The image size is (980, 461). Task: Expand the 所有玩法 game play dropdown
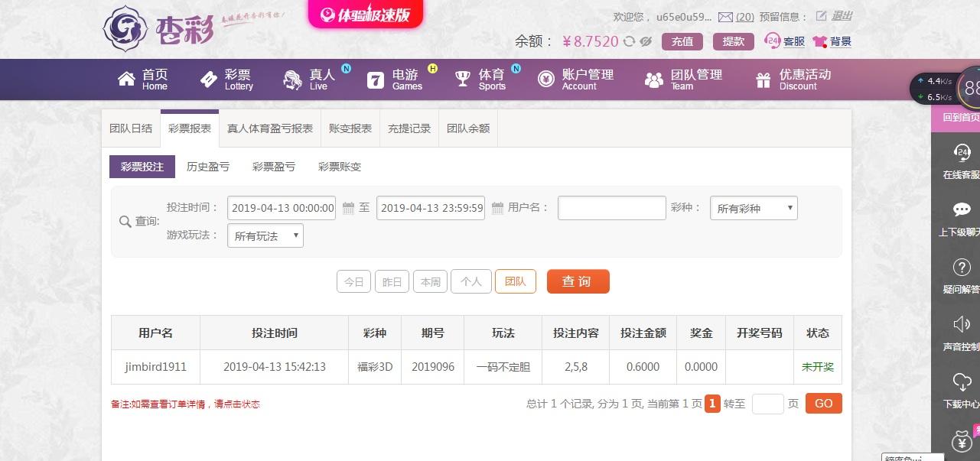pyautogui.click(x=265, y=235)
